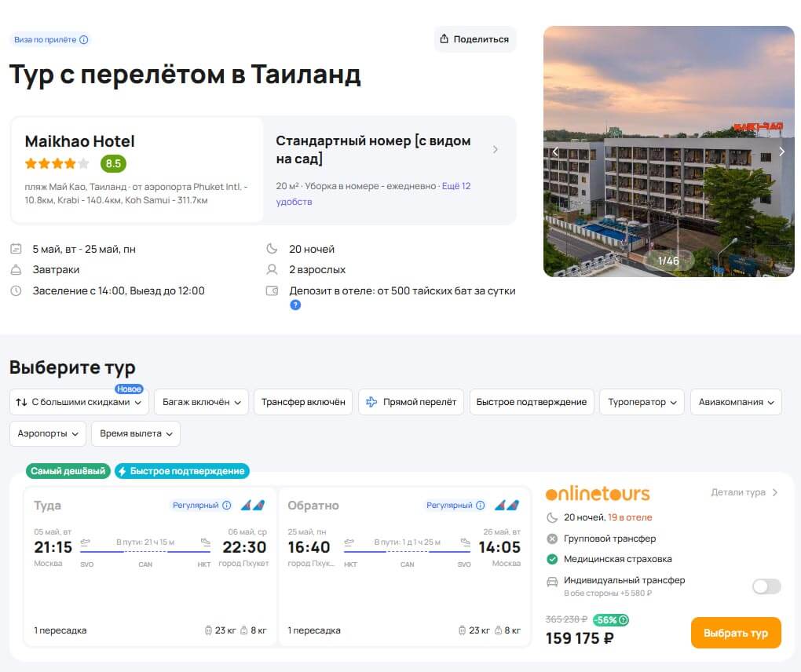Open Детали тура link
This screenshot has height=672, width=801.
click(x=744, y=493)
